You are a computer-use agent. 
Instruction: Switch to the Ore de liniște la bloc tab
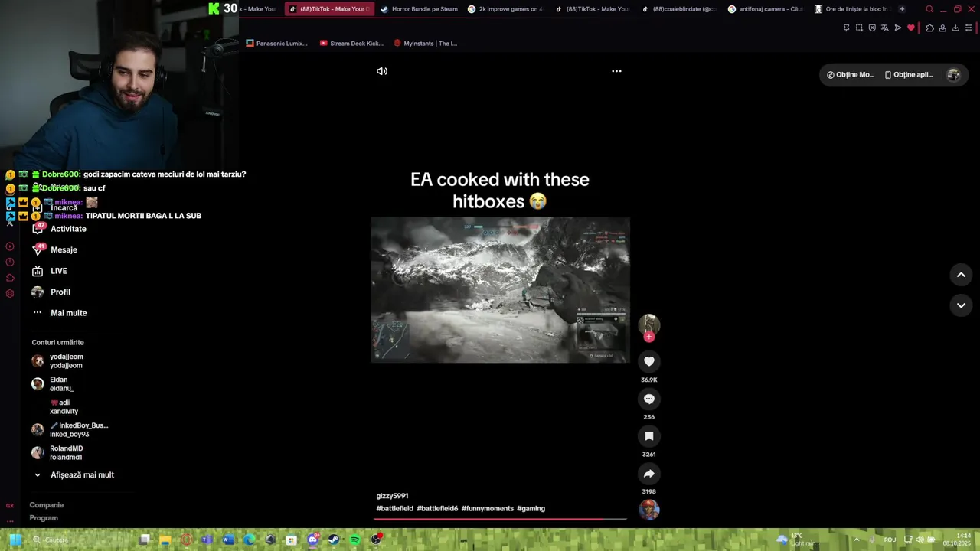pyautogui.click(x=852, y=9)
